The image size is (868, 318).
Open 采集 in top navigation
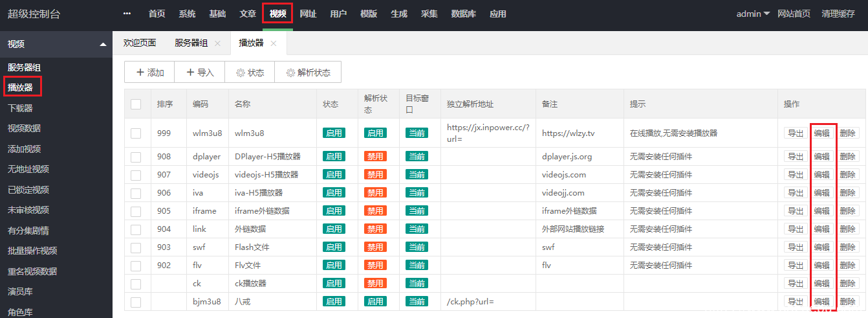(429, 14)
